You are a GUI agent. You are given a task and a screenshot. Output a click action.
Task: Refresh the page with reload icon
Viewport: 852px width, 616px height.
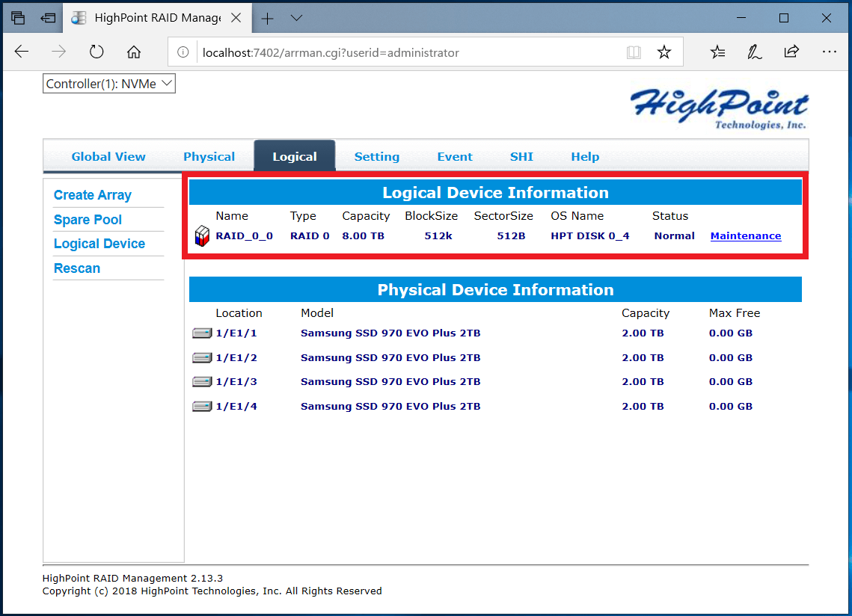pos(96,52)
